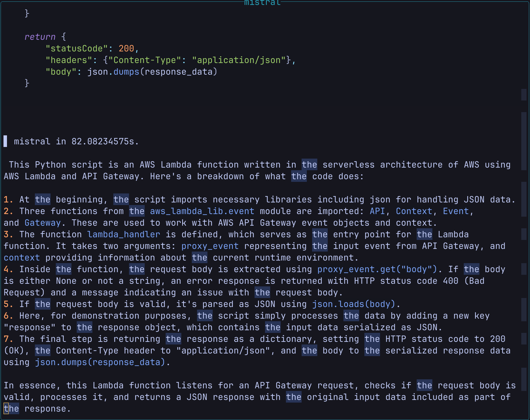
Task: Click the inline code 'lambda_handler'
Action: (x=124, y=234)
